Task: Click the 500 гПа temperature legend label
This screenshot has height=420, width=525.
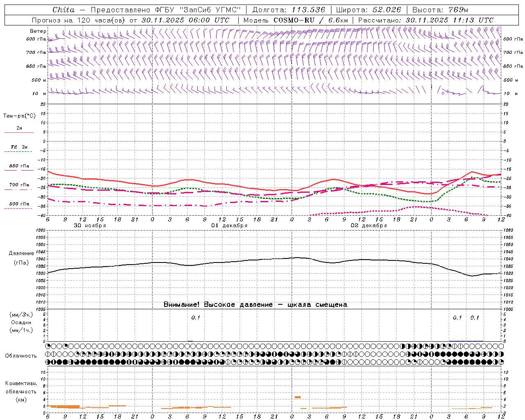Action: (x=19, y=204)
